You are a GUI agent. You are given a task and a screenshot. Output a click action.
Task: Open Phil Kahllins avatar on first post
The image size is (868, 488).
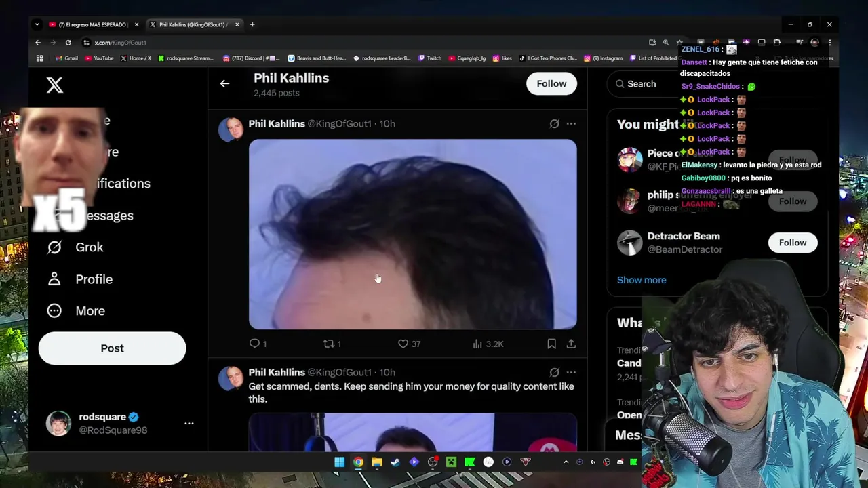click(231, 129)
